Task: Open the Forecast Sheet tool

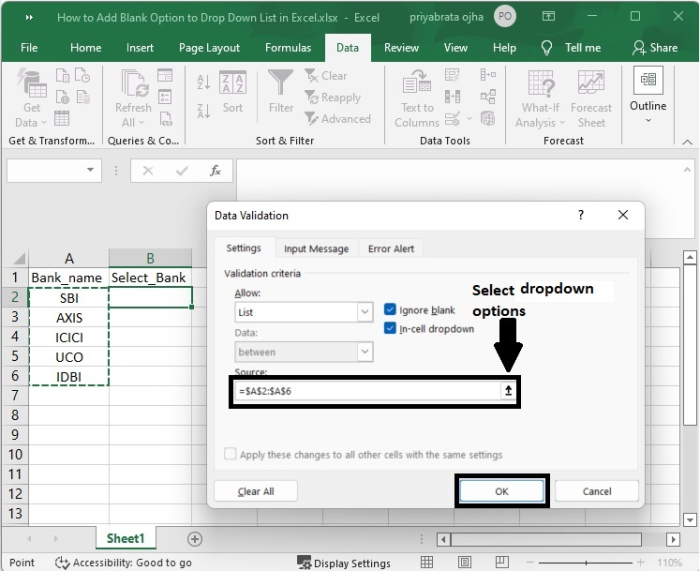Action: (x=591, y=97)
